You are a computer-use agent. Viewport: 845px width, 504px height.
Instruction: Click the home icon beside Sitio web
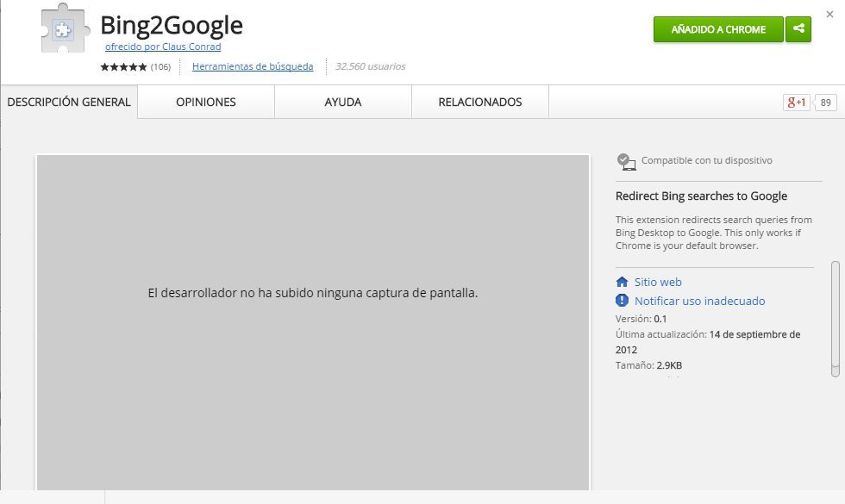click(x=622, y=282)
